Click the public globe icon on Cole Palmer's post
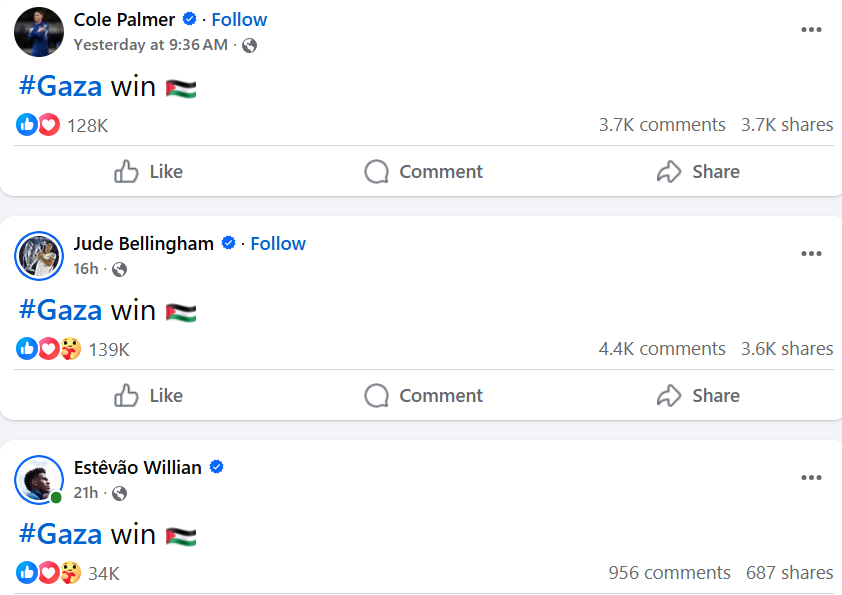 [x=250, y=45]
